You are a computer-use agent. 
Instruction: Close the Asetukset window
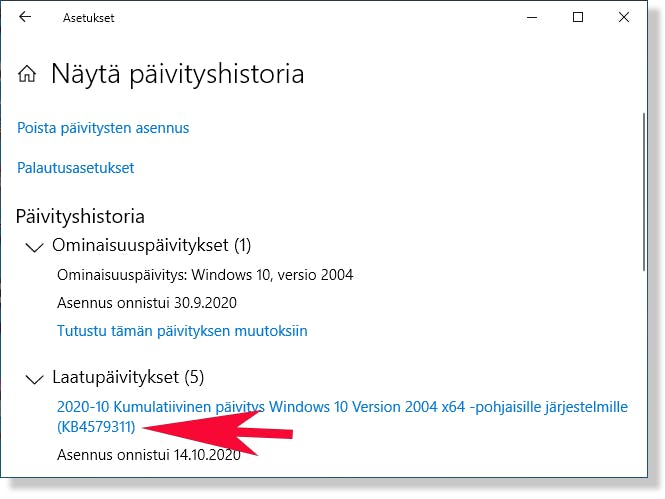[624, 17]
